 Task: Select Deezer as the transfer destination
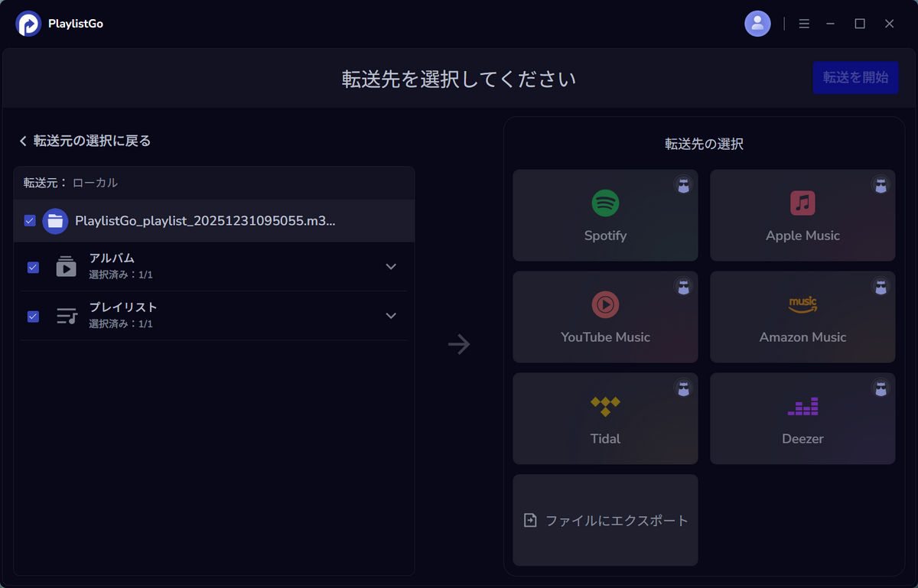(802, 419)
